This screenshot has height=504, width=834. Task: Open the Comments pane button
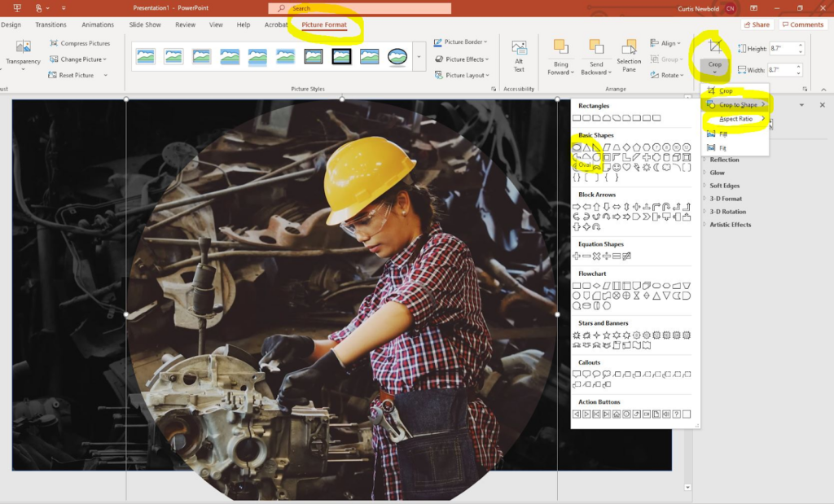[802, 24]
